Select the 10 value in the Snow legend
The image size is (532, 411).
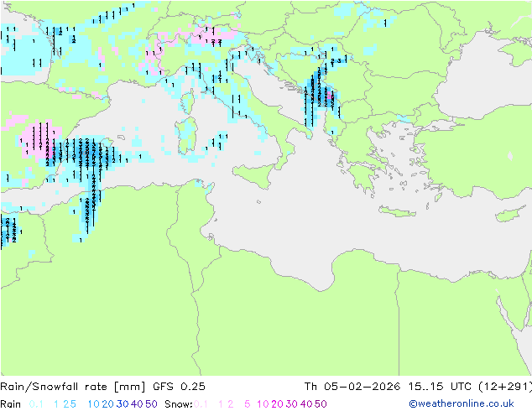click(x=263, y=404)
